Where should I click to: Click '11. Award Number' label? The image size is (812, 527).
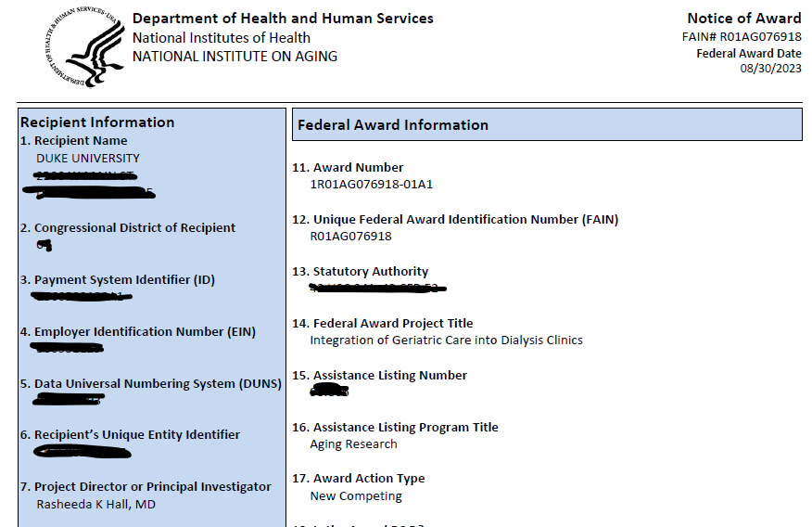pos(348,167)
